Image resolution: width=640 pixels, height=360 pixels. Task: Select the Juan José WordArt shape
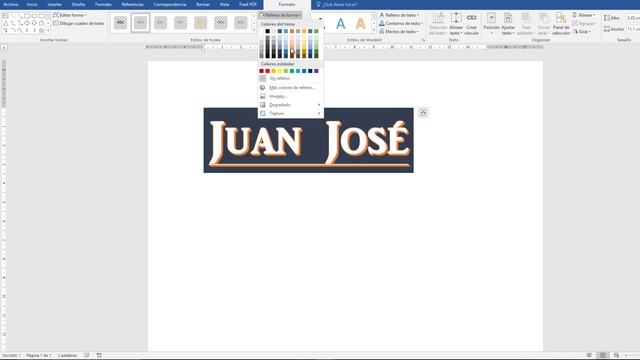point(309,140)
